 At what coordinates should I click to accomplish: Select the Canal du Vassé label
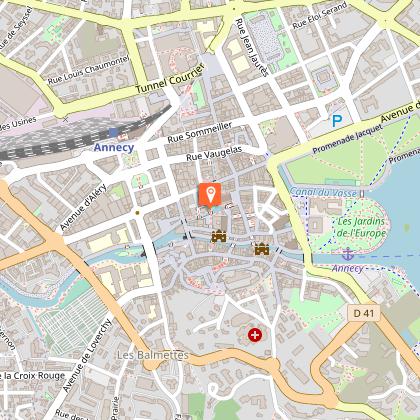(x=323, y=192)
